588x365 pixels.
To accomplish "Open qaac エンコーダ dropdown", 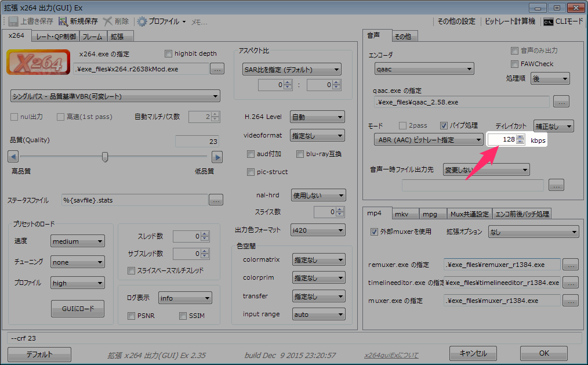I will tap(424, 69).
